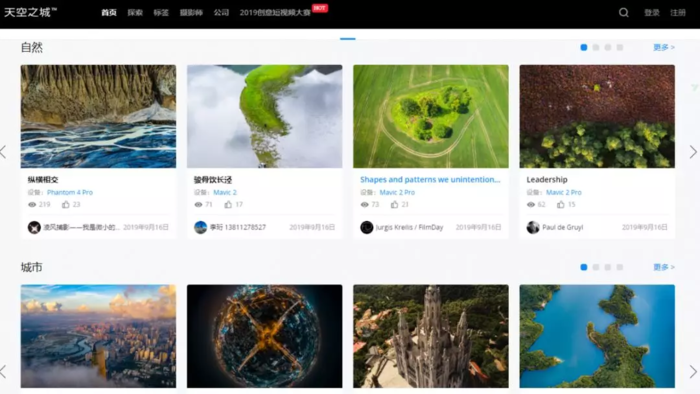Open the blue lake with green islands thumbnail
Screen dimensions: 700x394
(597, 336)
